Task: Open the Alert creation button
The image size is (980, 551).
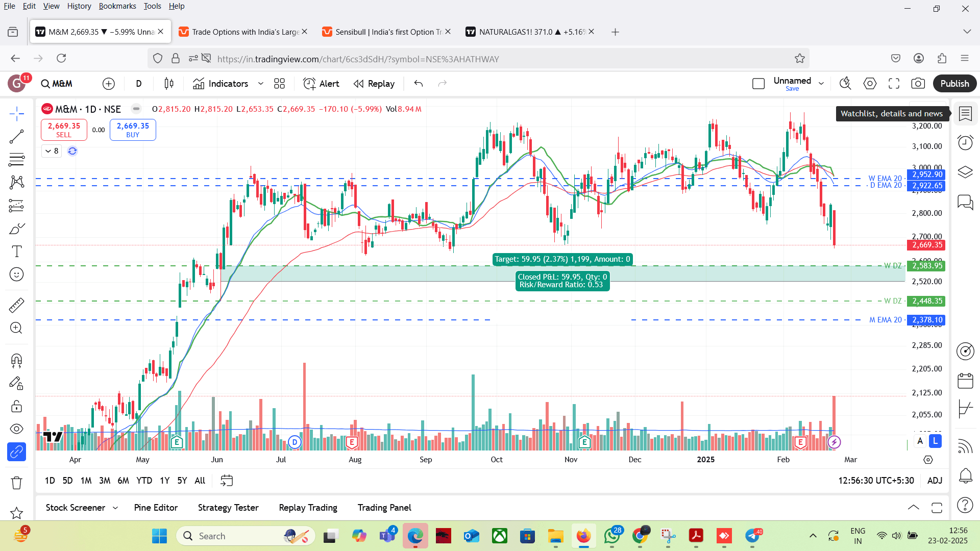Action: click(x=321, y=84)
